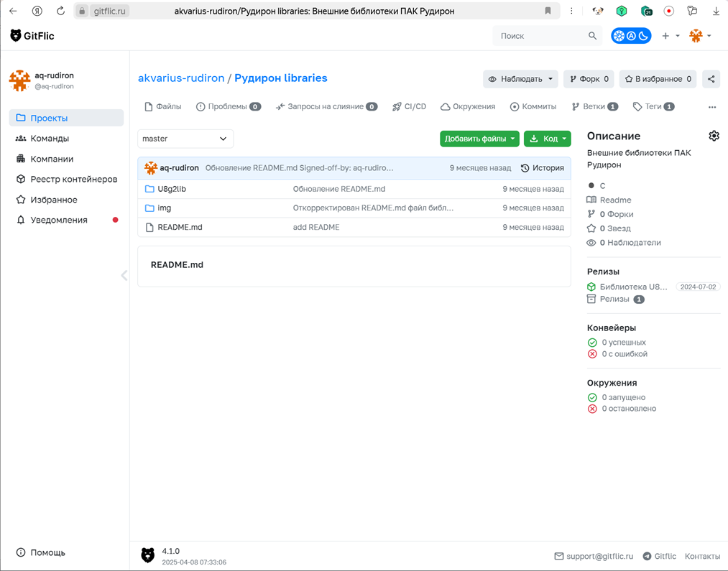Open latest commit message Обновление README.md Signed-off
This screenshot has height=571, width=728.
tap(300, 168)
